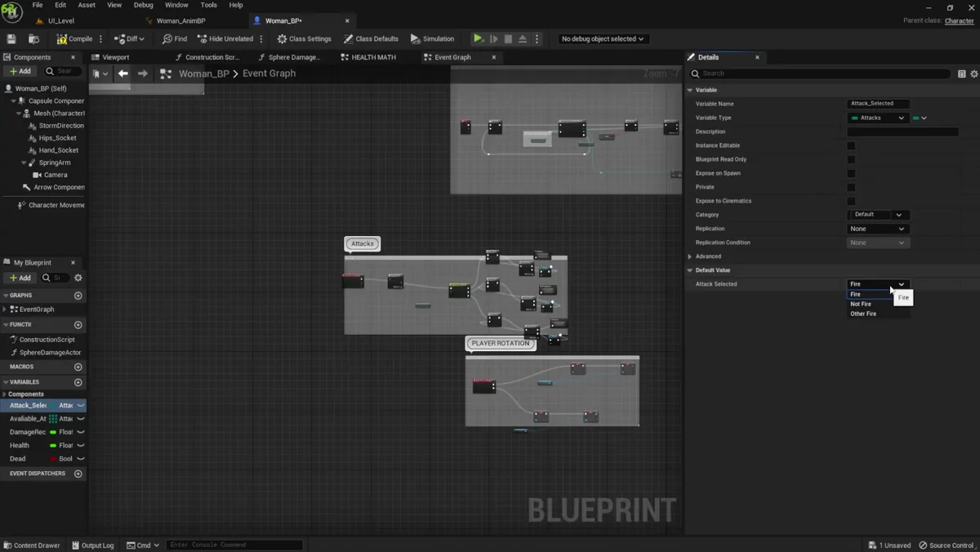Open Class Defaults

371,38
